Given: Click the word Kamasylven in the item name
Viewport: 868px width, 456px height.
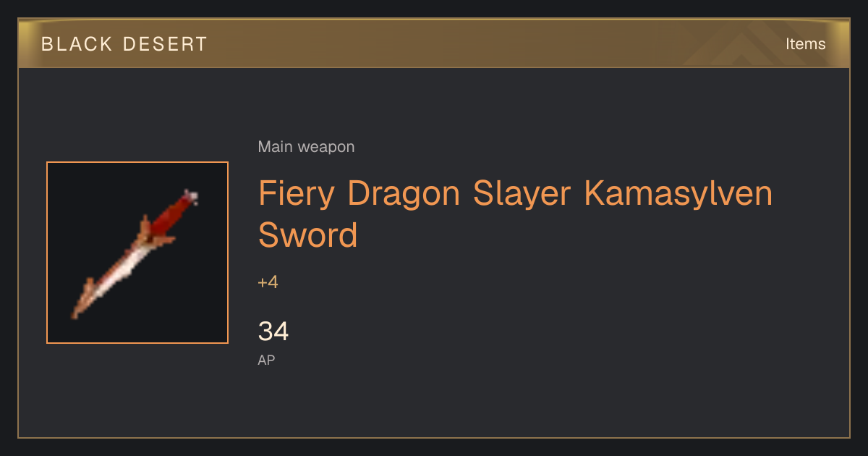Looking at the screenshot, I should click(x=678, y=194).
